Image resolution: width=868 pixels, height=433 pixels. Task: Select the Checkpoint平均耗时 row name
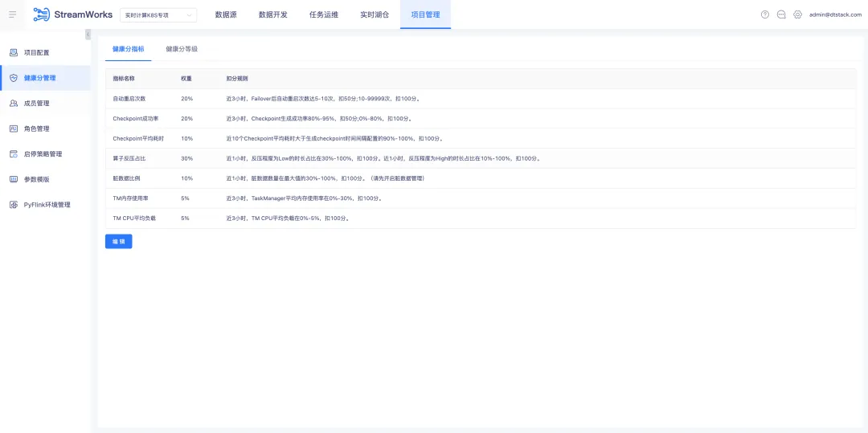pyautogui.click(x=138, y=138)
